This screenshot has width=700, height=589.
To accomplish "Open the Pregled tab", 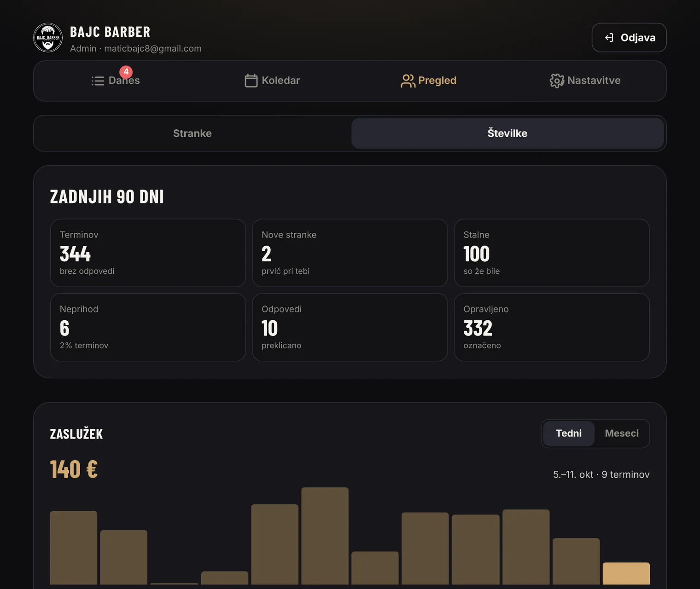I will click(429, 81).
